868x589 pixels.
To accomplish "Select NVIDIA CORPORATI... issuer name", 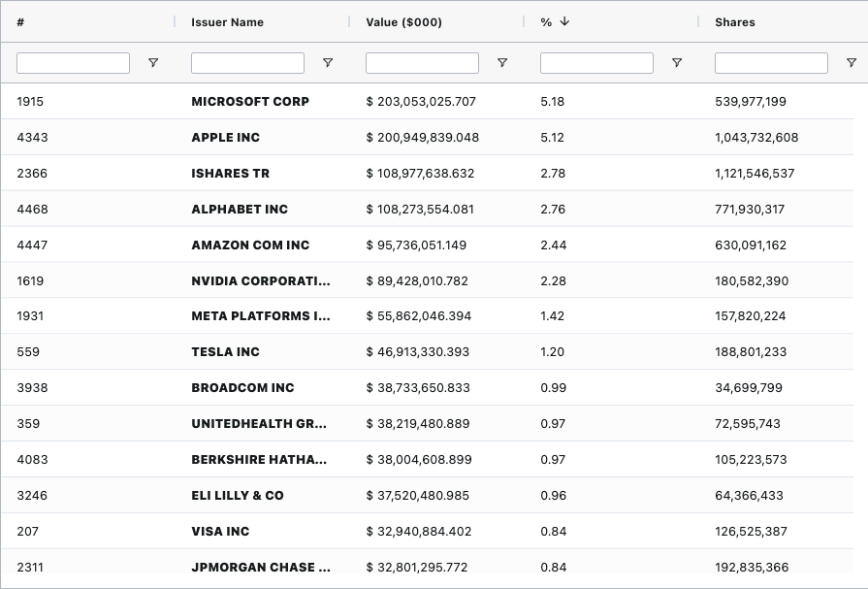I will coord(261,281).
